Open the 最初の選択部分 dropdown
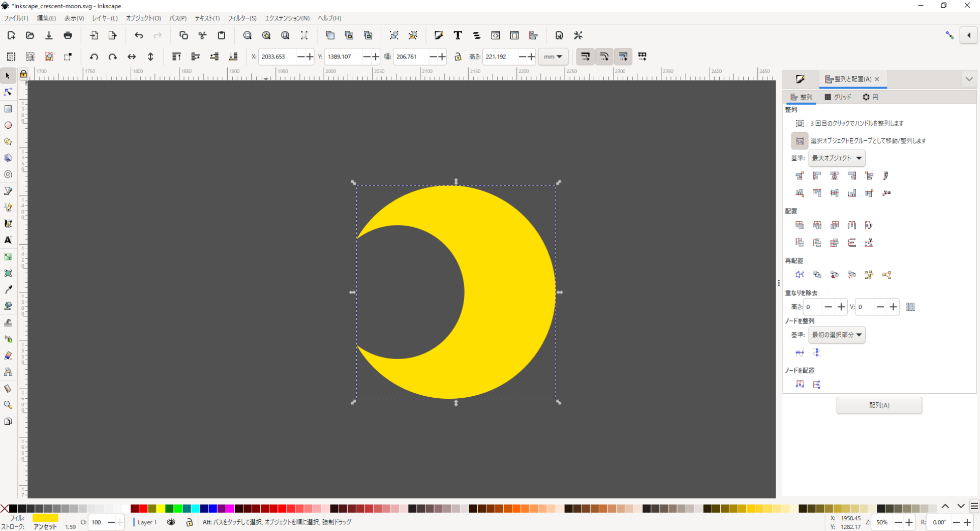 (x=837, y=335)
